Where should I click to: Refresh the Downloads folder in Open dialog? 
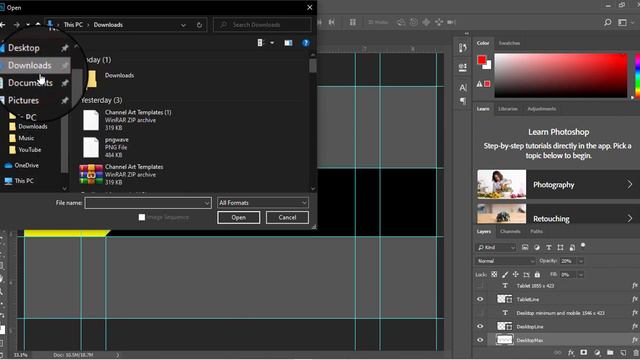point(199,25)
